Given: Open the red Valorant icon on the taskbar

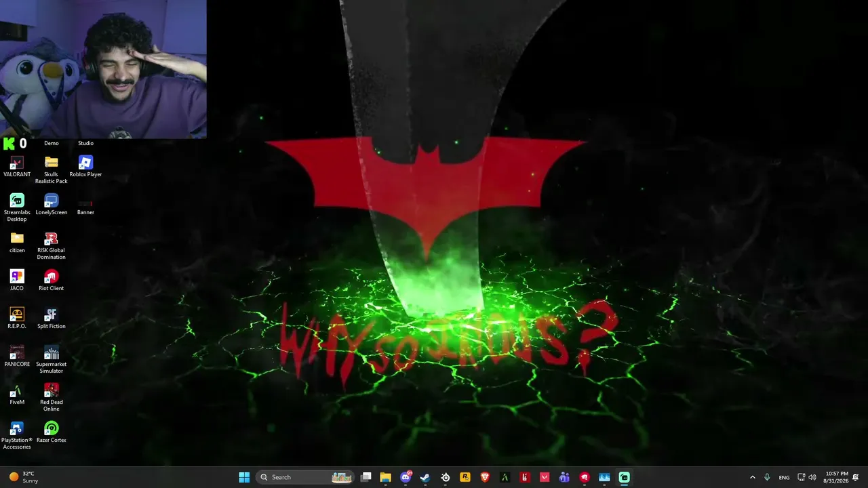Looking at the screenshot, I should click(545, 477).
